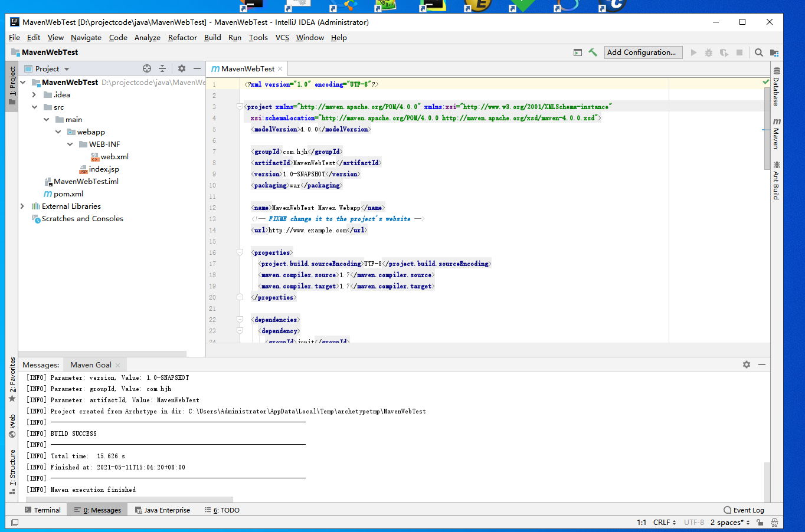Open the File menu
Image resolution: width=805 pixels, height=532 pixels.
15,38
